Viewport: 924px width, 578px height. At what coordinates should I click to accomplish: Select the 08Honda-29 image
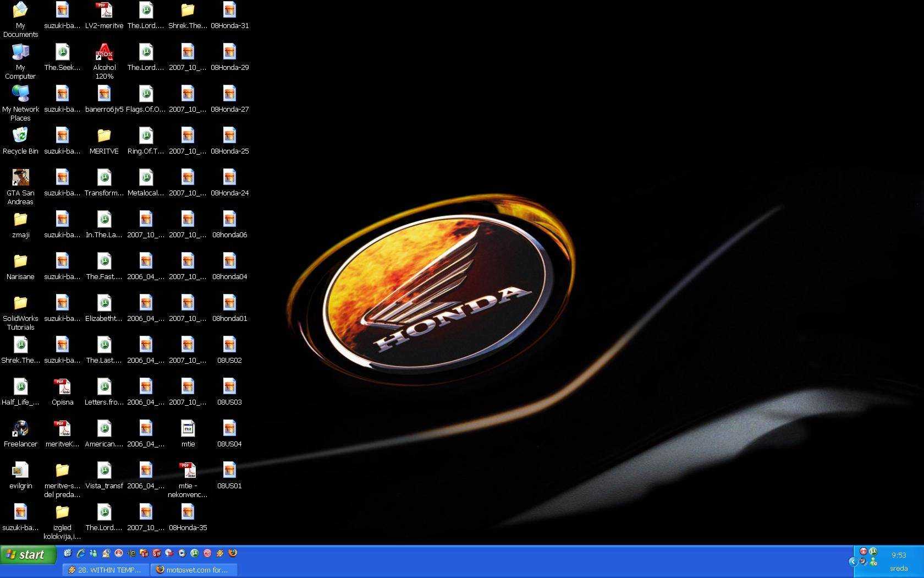229,57
